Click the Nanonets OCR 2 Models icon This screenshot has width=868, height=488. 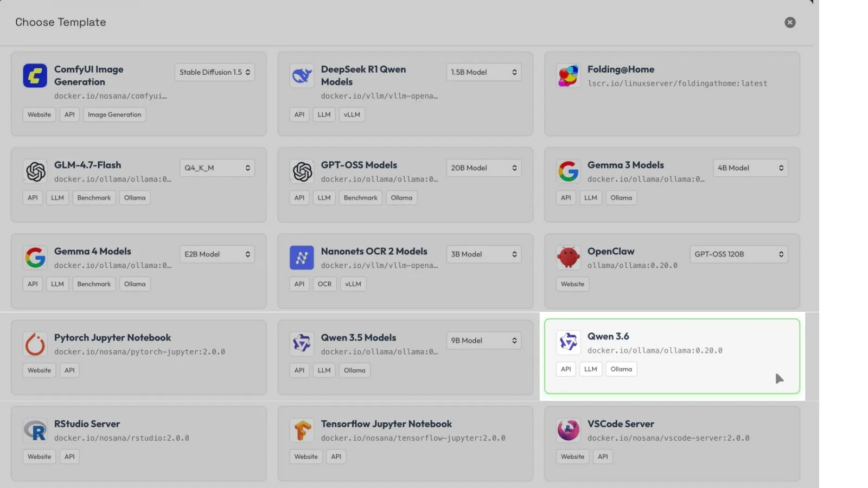point(302,258)
